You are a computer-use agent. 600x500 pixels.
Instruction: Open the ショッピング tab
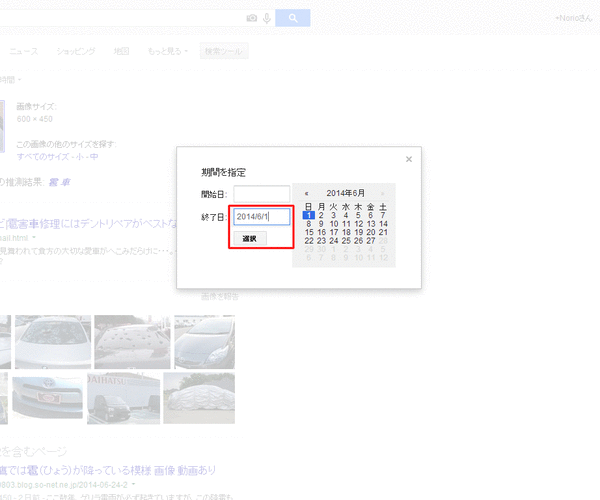(76, 51)
